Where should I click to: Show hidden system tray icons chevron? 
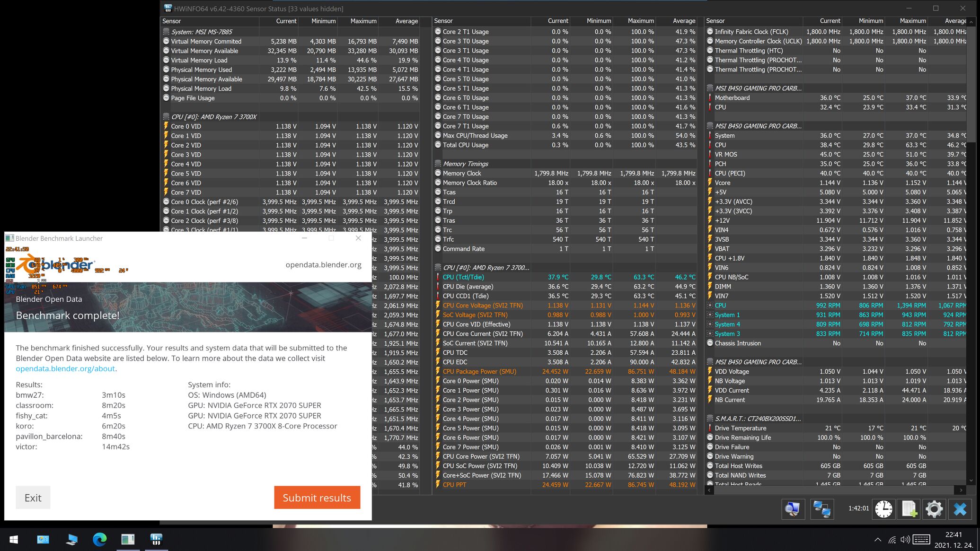878,540
